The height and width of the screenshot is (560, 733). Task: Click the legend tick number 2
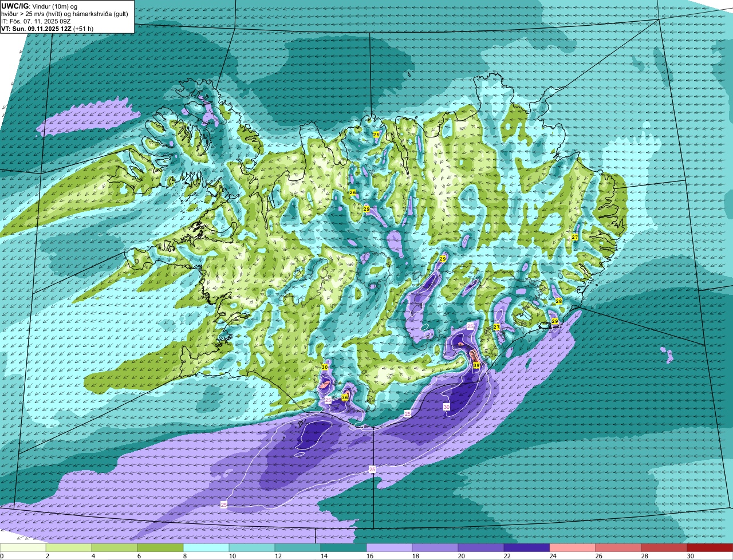48,556
